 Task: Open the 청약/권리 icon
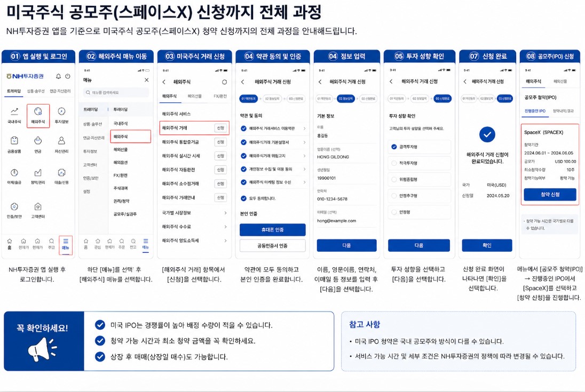coord(38,172)
